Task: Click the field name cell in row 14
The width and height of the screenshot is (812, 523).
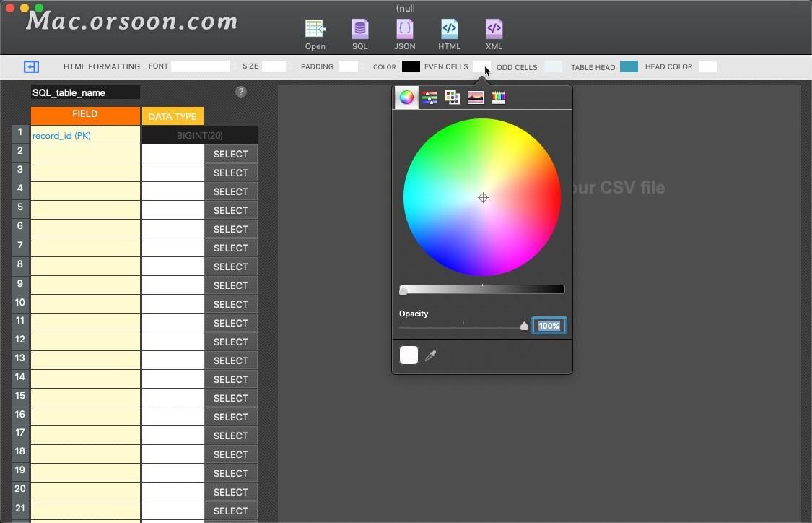Action: [85, 379]
